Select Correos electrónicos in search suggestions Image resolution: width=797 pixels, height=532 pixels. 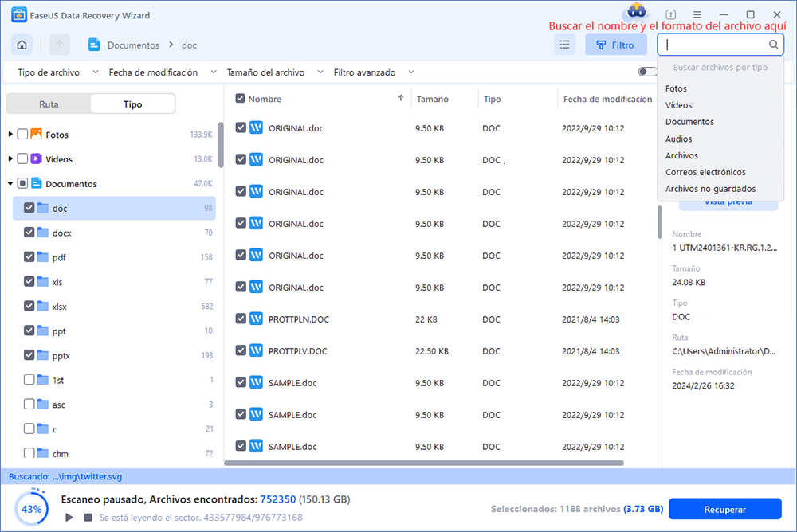point(705,172)
